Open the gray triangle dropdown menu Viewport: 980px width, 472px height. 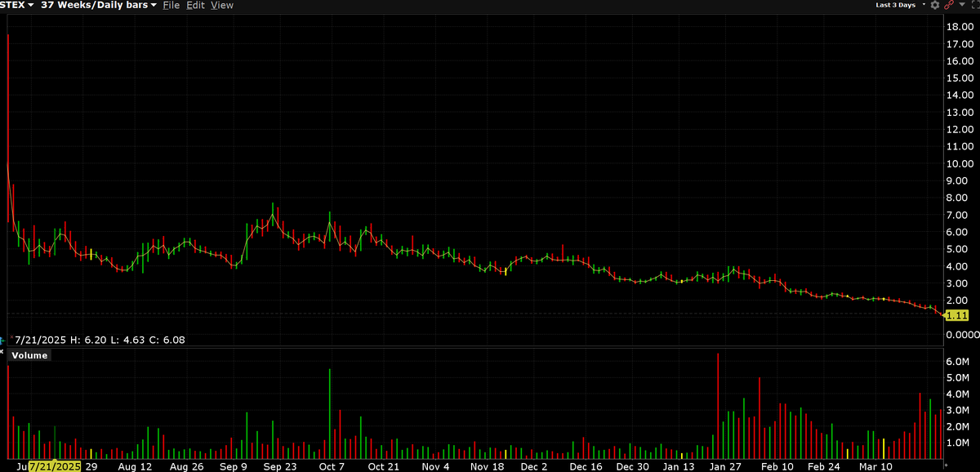pos(962,5)
